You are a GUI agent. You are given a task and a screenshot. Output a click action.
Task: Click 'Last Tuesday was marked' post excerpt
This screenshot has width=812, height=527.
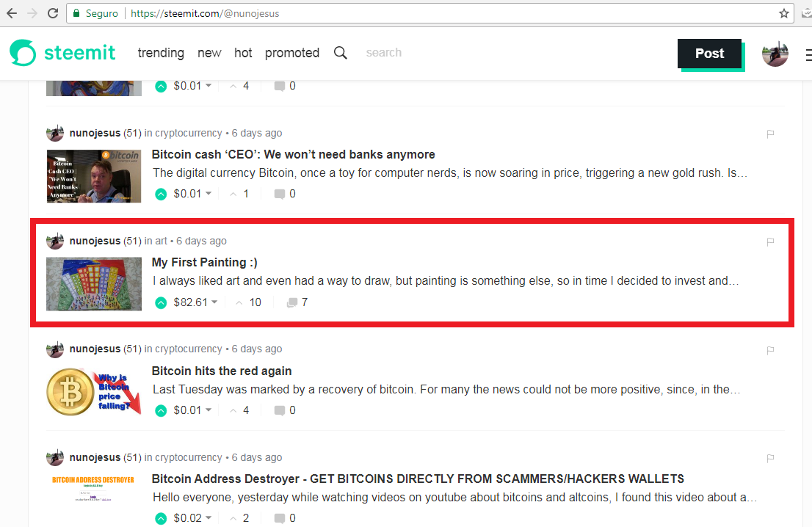446,390
